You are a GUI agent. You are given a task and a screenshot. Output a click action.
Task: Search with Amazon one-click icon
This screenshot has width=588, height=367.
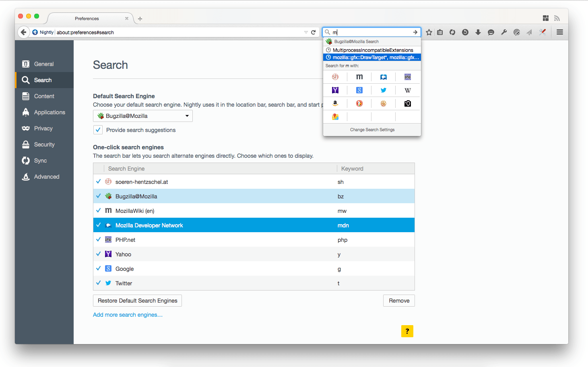tap(335, 103)
